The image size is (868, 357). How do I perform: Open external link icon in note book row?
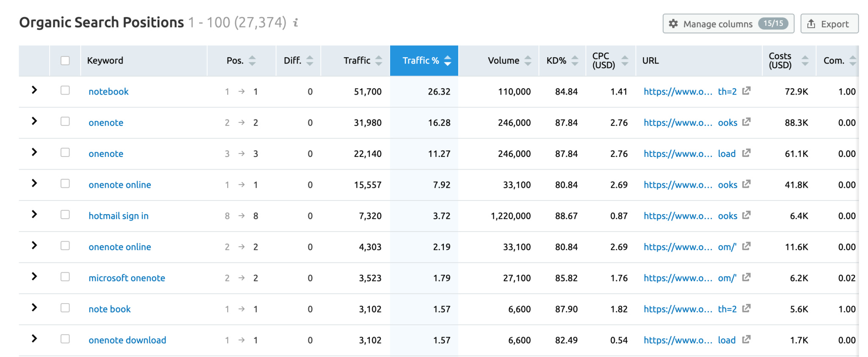click(746, 308)
